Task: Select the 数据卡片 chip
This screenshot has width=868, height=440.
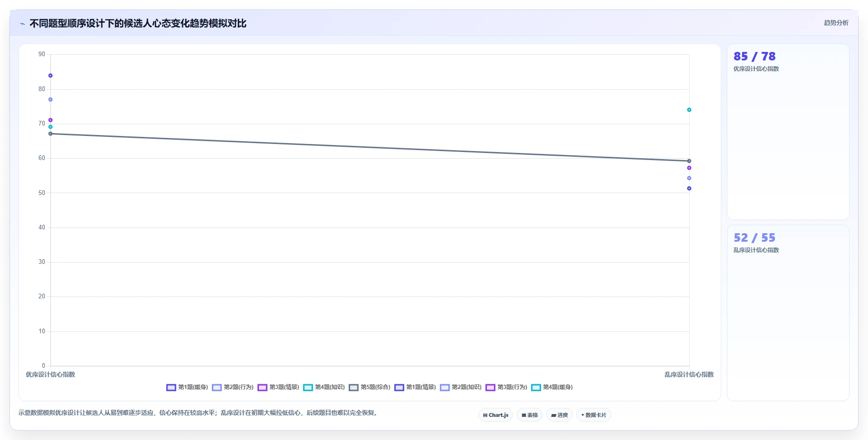Action: tap(594, 415)
